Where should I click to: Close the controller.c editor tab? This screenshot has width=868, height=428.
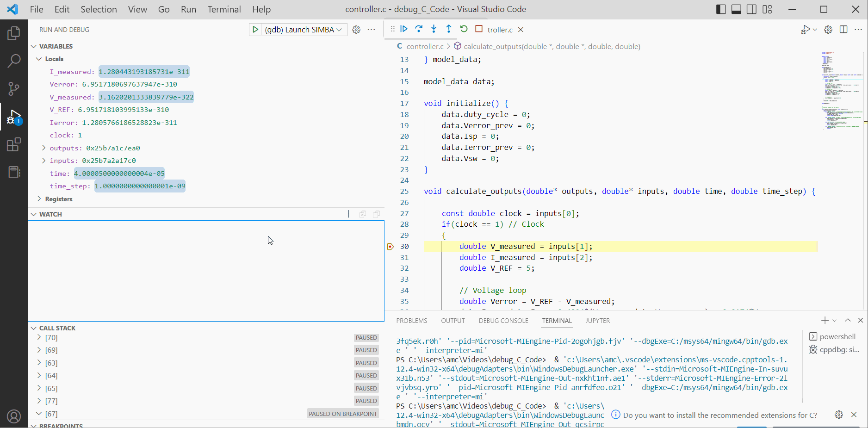coord(521,30)
